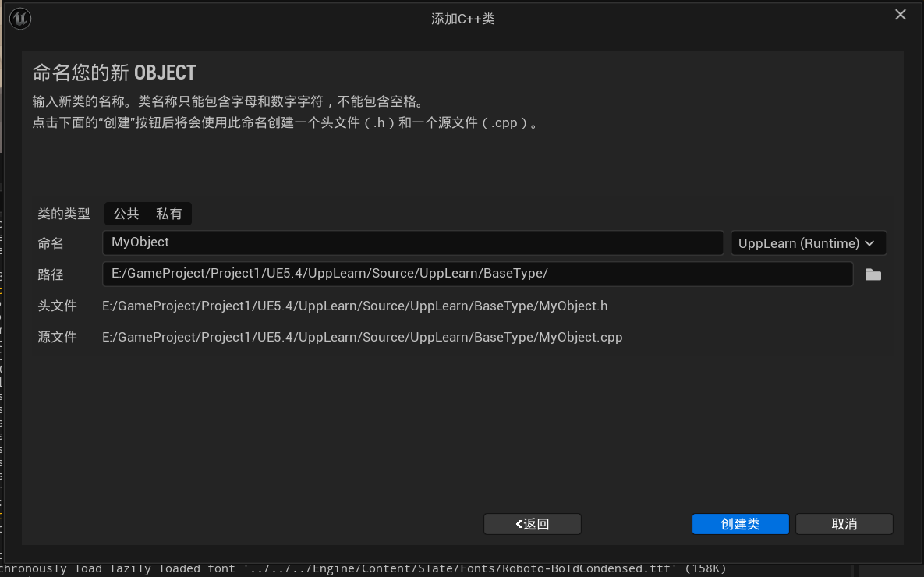Screen dimensions: 924x577
Task: Click inside the MyObject name field
Action: coord(412,242)
